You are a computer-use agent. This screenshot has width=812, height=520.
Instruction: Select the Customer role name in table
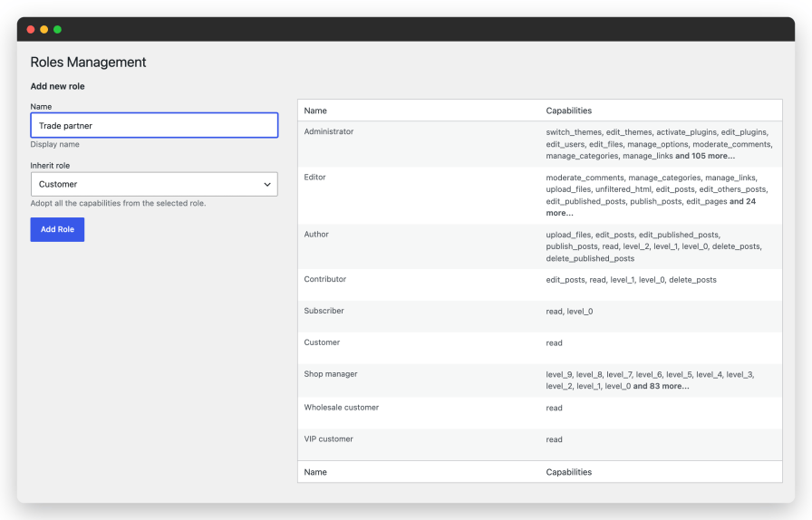[322, 342]
